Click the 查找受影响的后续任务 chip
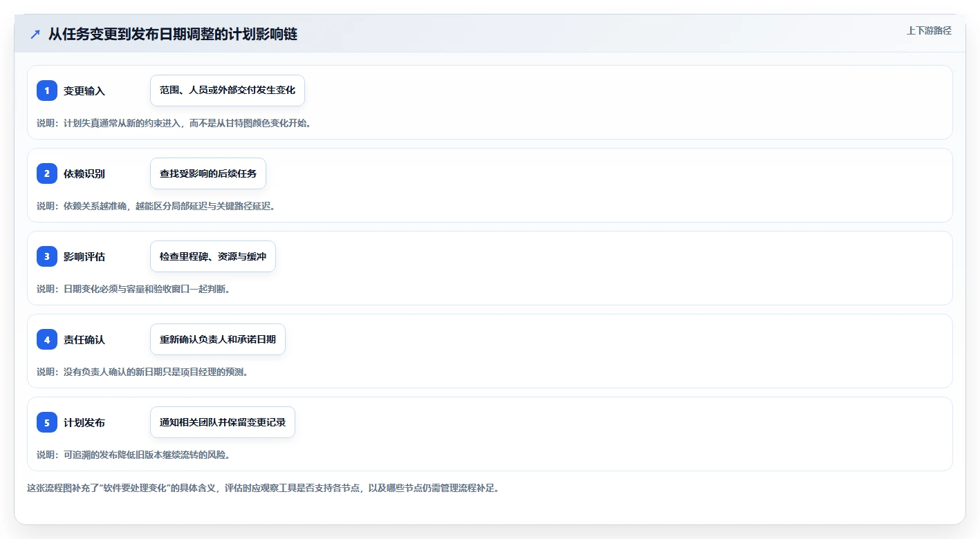This screenshot has width=980, height=539. [208, 173]
